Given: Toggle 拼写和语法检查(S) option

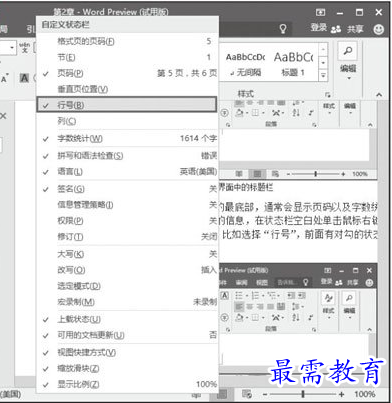Looking at the screenshot, I should pos(127,155).
